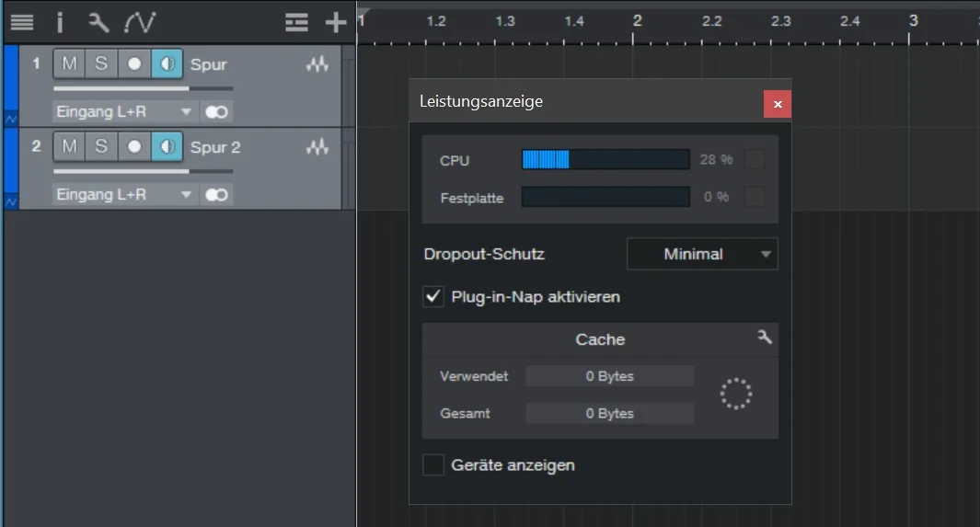Click Verwendet cache value field

[x=610, y=376]
